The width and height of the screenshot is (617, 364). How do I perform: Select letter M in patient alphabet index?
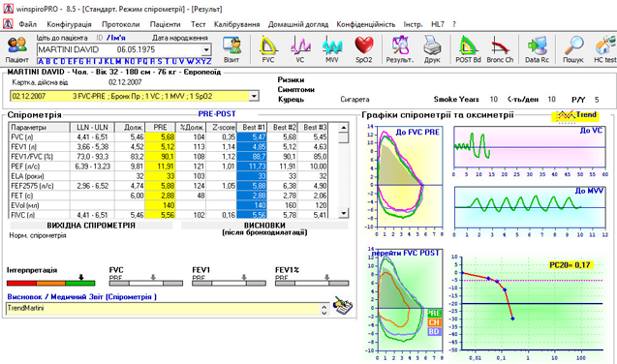118,61
